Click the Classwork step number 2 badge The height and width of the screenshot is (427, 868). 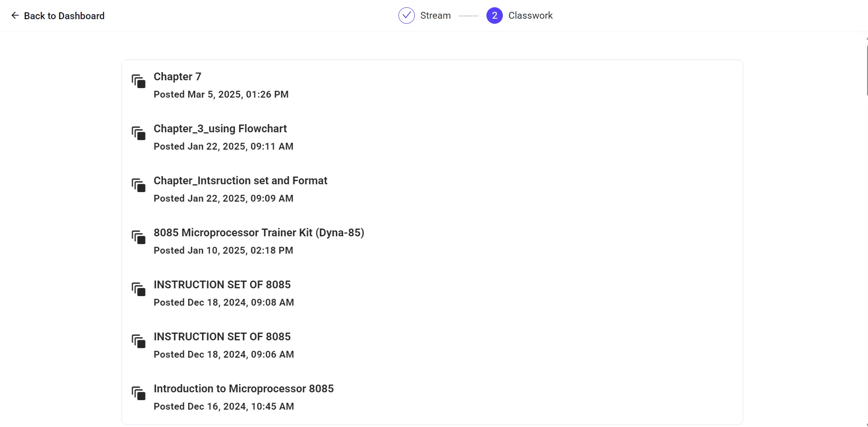click(x=494, y=16)
